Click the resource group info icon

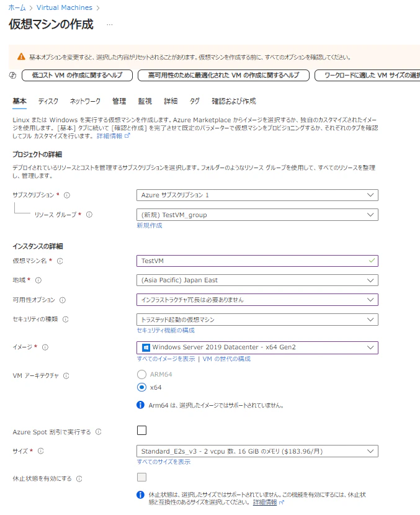point(89,215)
